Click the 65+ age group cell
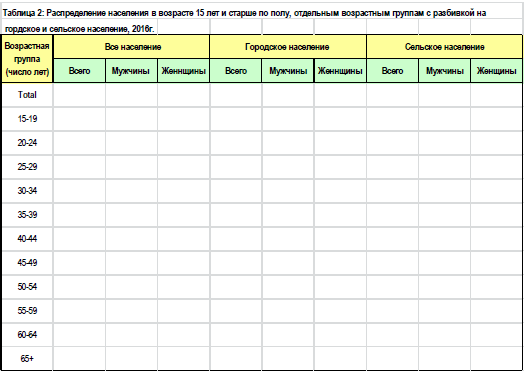Screen dimensions: 527x375 (27, 359)
